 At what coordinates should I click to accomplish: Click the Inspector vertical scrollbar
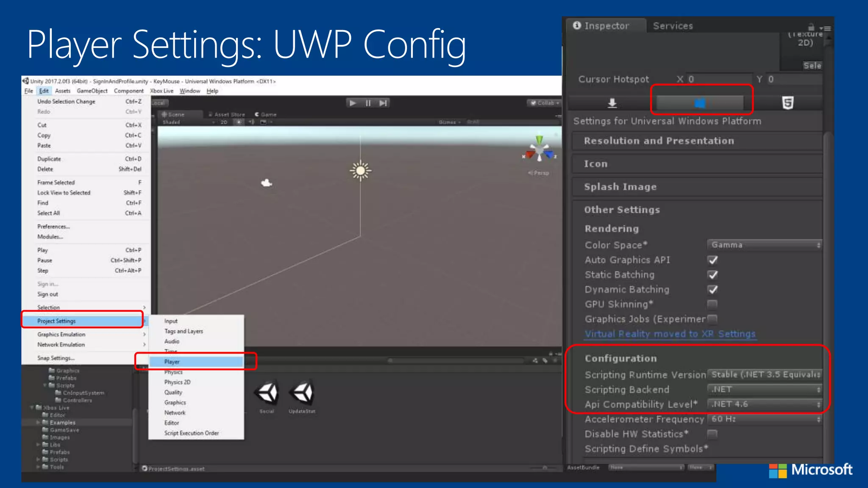828,297
